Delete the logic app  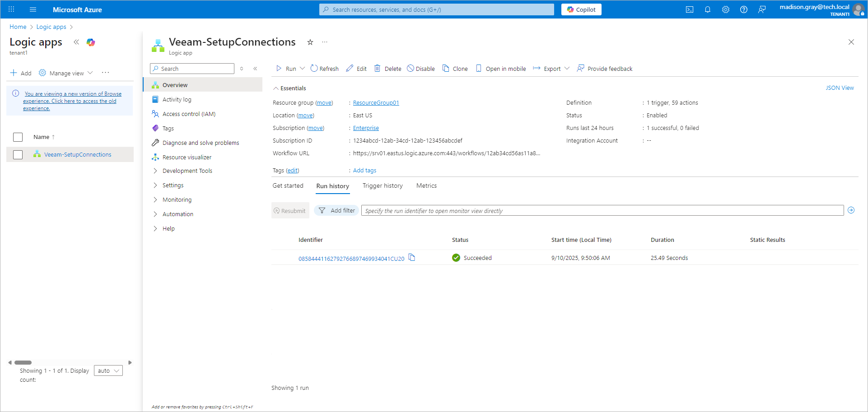click(x=387, y=69)
